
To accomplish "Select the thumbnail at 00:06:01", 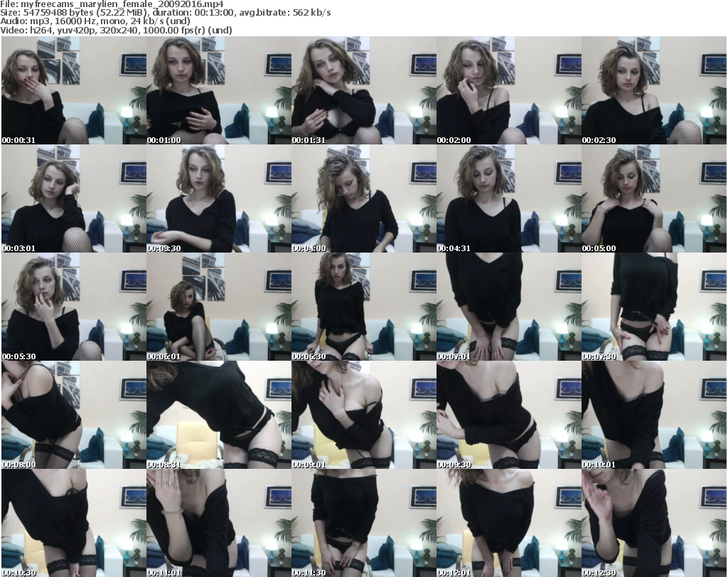I will pos(218,307).
